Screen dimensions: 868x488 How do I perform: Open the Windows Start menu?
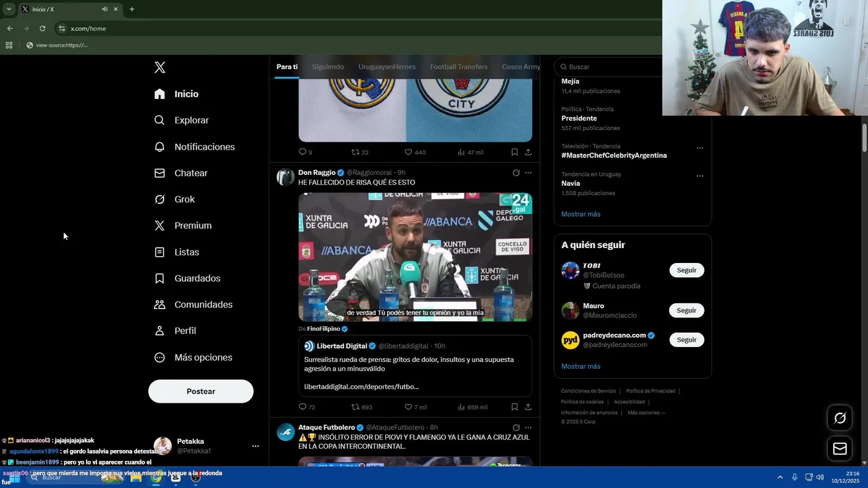point(14,478)
